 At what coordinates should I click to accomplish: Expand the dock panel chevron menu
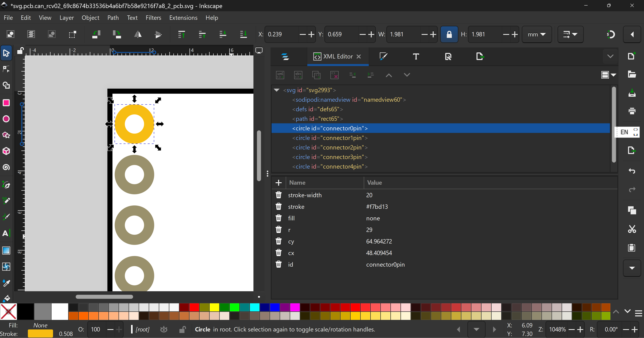click(610, 56)
